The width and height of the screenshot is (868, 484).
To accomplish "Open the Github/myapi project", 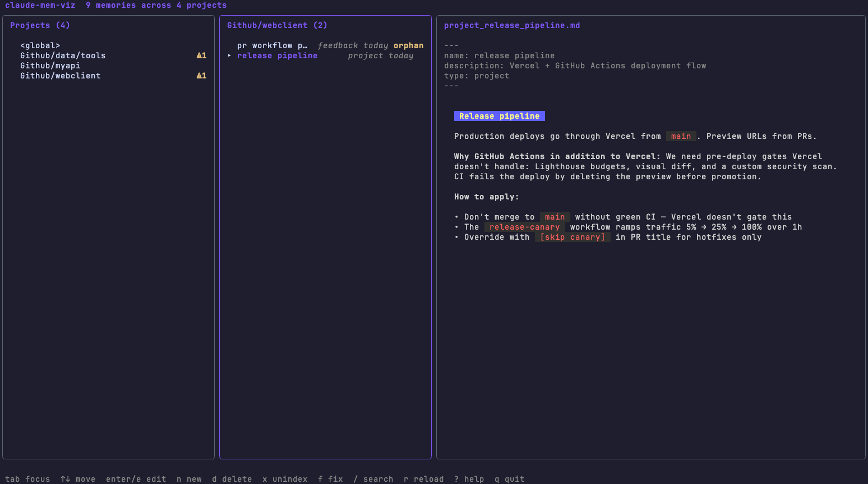I will coord(108,66).
